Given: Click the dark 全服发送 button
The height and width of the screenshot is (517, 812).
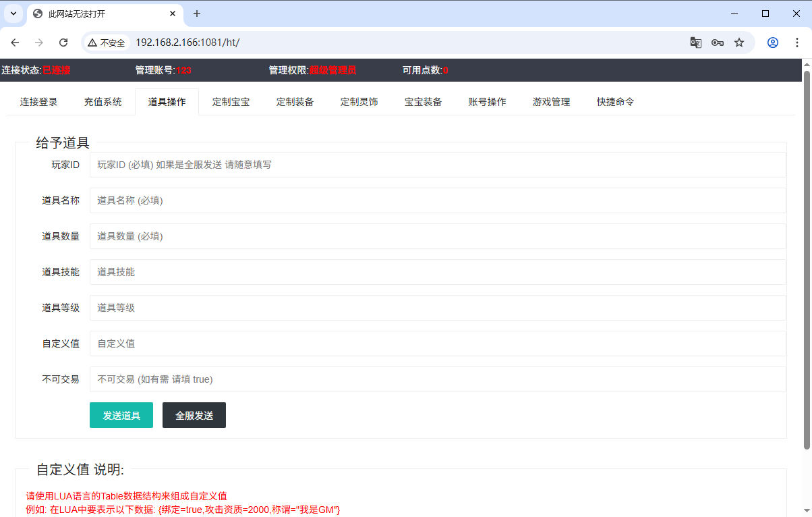Looking at the screenshot, I should pyautogui.click(x=194, y=415).
